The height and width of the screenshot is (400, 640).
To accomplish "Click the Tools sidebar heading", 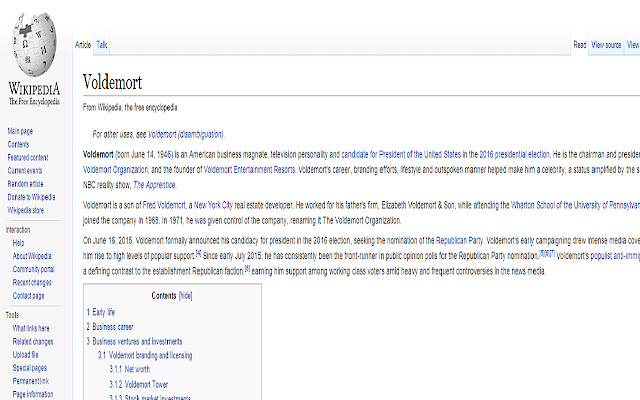I will coord(12,315).
